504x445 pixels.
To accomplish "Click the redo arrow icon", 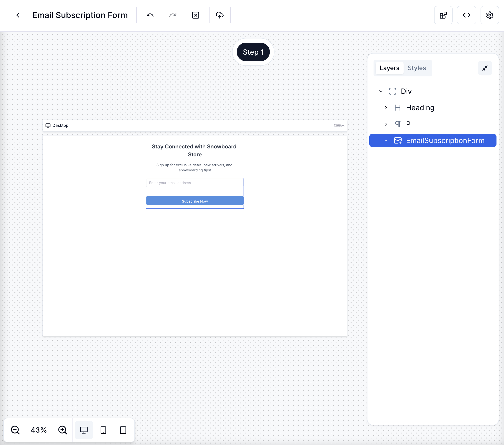I will click(x=173, y=15).
